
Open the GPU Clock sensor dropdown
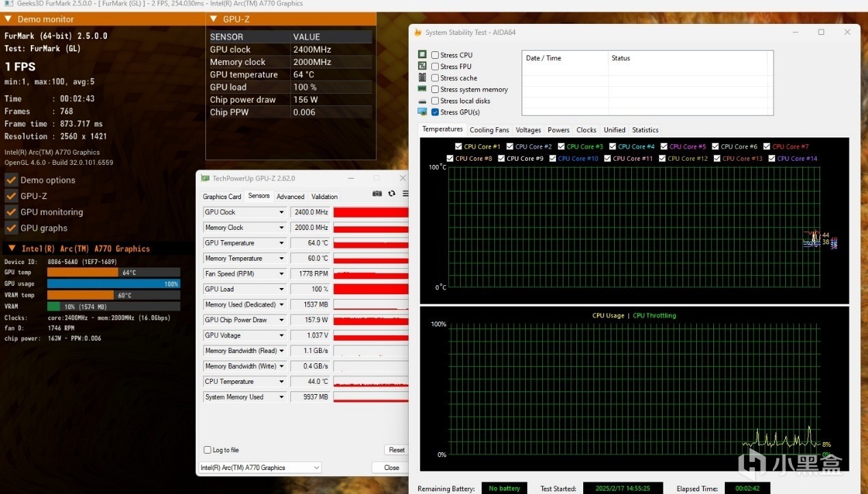(281, 212)
